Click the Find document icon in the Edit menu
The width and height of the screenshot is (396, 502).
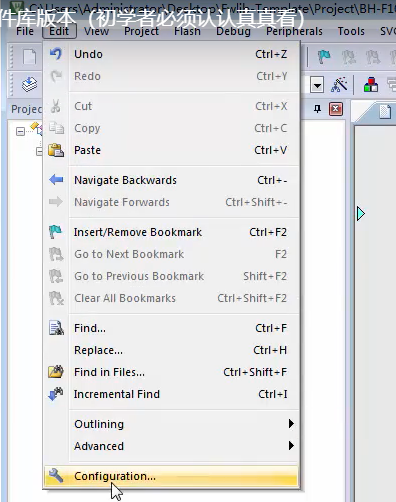coord(56,328)
